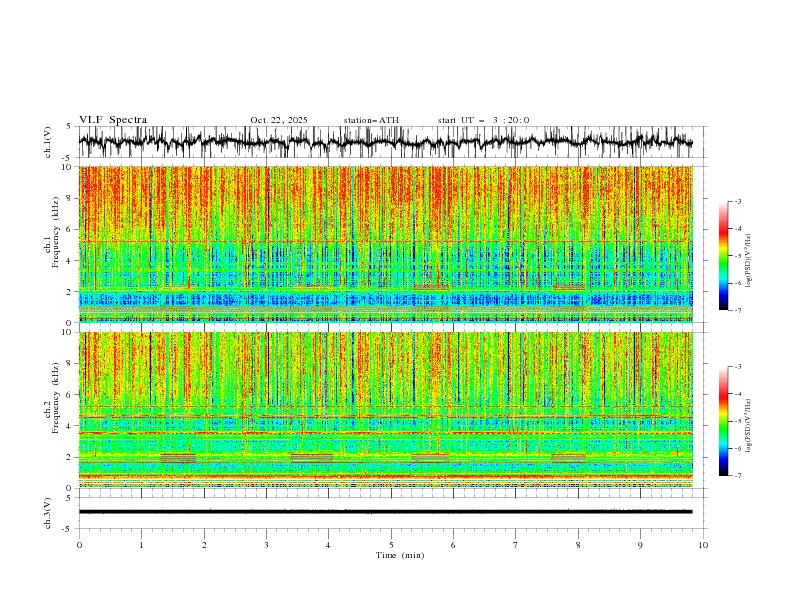This screenshot has width=792, height=612.
Task: Click the "8" tick on the time axis
Action: click(x=578, y=545)
